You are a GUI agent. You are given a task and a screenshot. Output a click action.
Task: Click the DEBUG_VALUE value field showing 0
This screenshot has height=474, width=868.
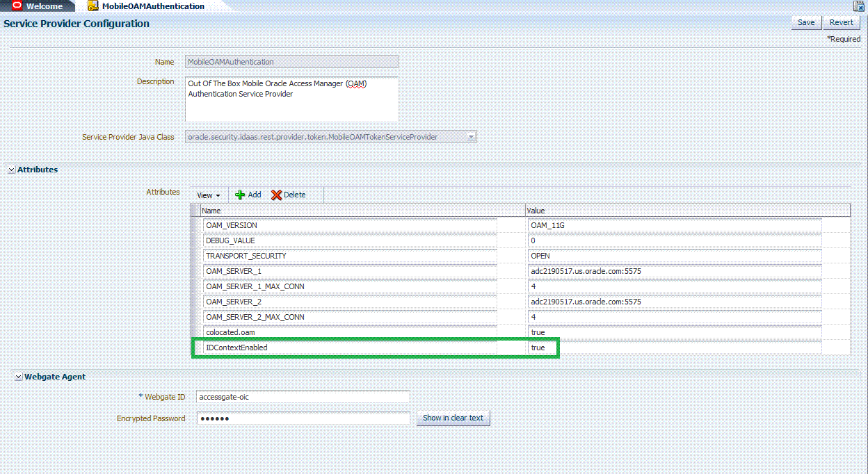(x=675, y=240)
